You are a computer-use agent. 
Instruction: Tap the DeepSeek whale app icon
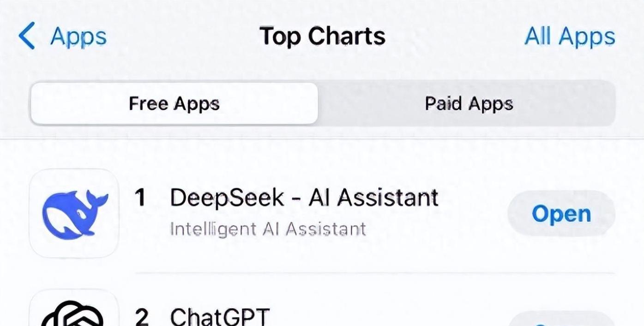(x=74, y=213)
